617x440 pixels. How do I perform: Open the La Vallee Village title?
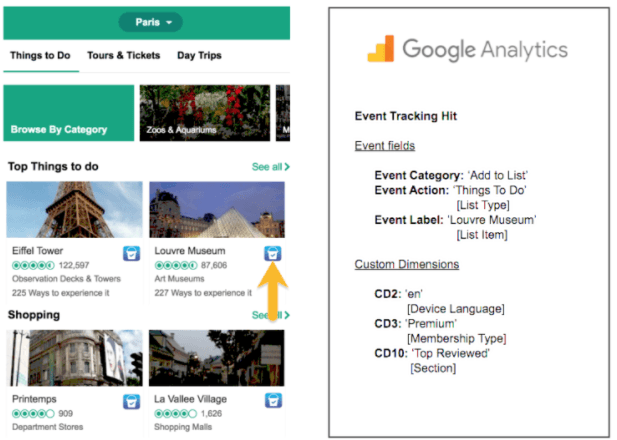coord(190,399)
